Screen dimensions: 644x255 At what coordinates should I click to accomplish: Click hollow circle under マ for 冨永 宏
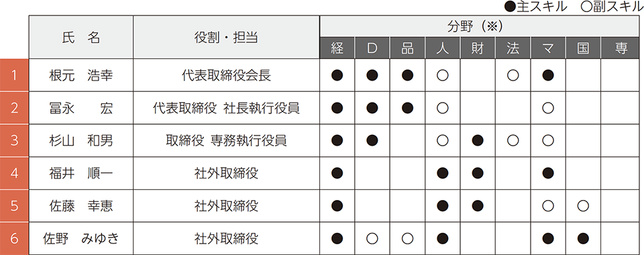(548, 108)
